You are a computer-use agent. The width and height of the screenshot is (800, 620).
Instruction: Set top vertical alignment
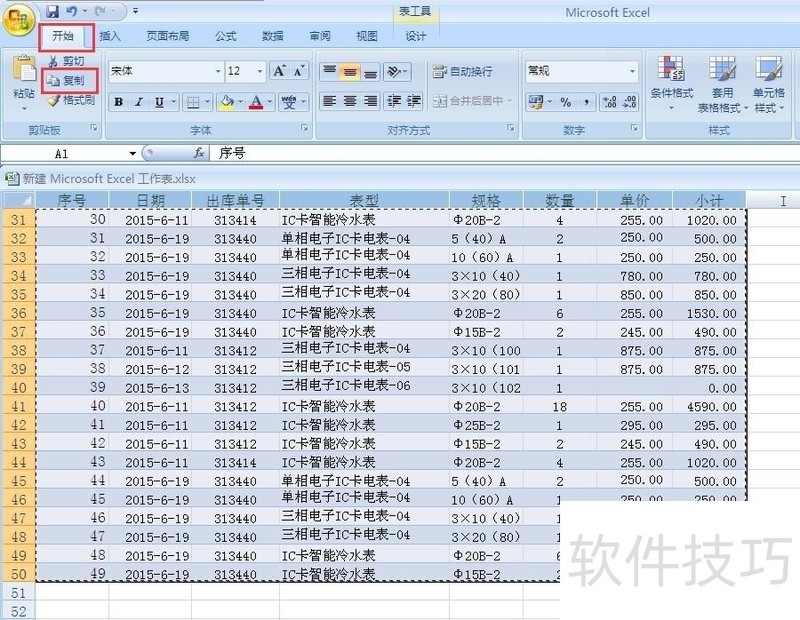pyautogui.click(x=330, y=71)
